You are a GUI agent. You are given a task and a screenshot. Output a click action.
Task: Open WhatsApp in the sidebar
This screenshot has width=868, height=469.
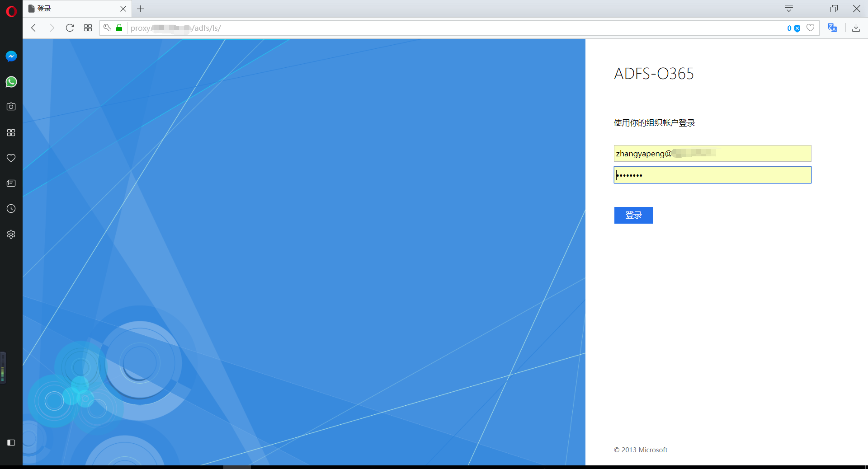coord(11,82)
